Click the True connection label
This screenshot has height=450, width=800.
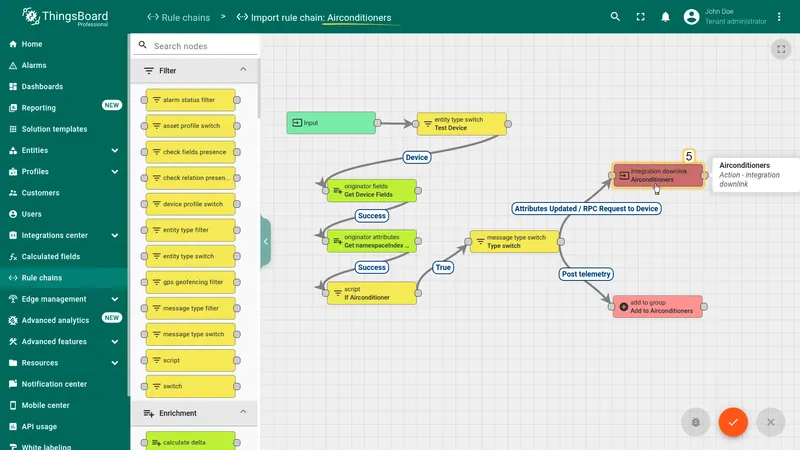tap(443, 267)
